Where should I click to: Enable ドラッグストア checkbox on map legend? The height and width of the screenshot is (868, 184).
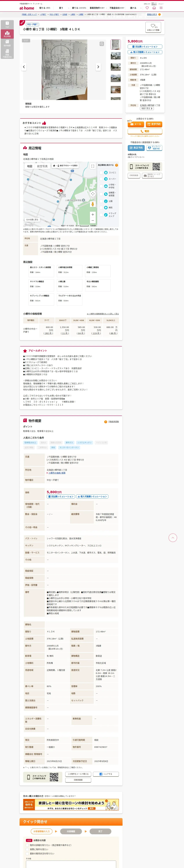pyautogui.click(x=101, y=215)
